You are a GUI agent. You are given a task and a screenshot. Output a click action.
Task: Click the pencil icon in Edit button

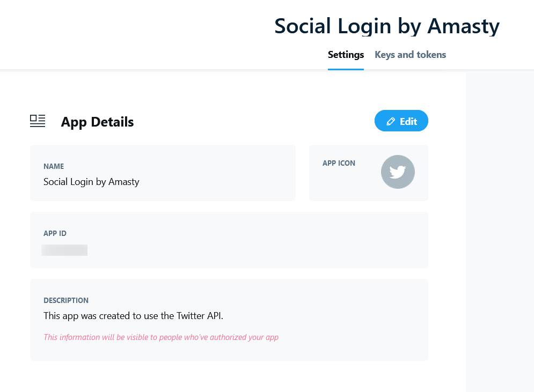(391, 122)
